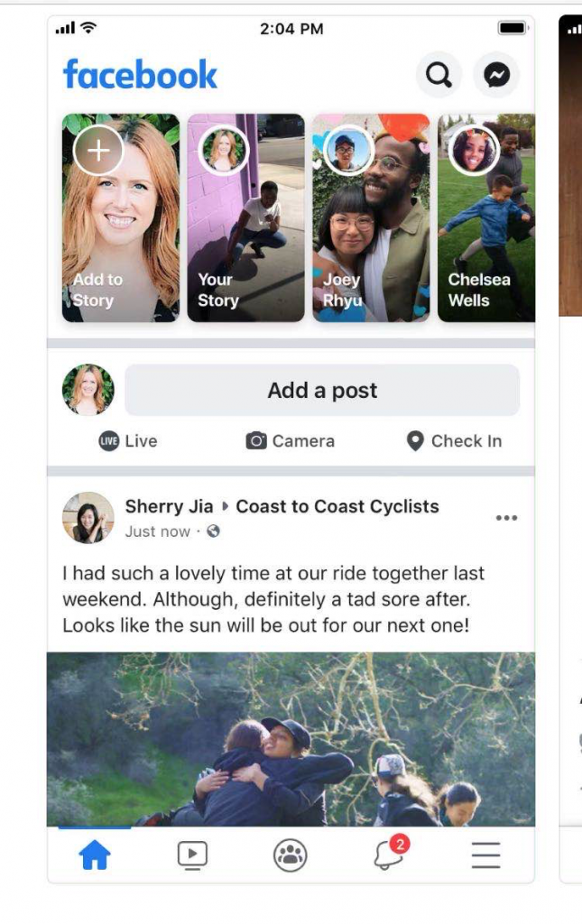582x924 pixels.
Task: Open the cyclists hugging post photo
Action: coord(291,739)
